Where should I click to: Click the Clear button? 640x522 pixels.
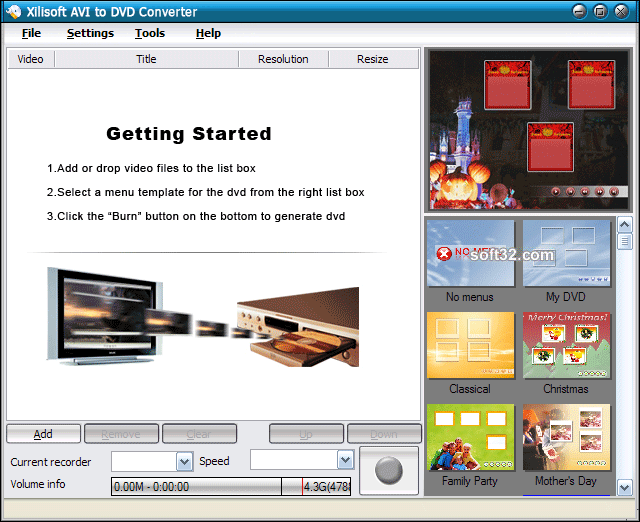(x=199, y=433)
